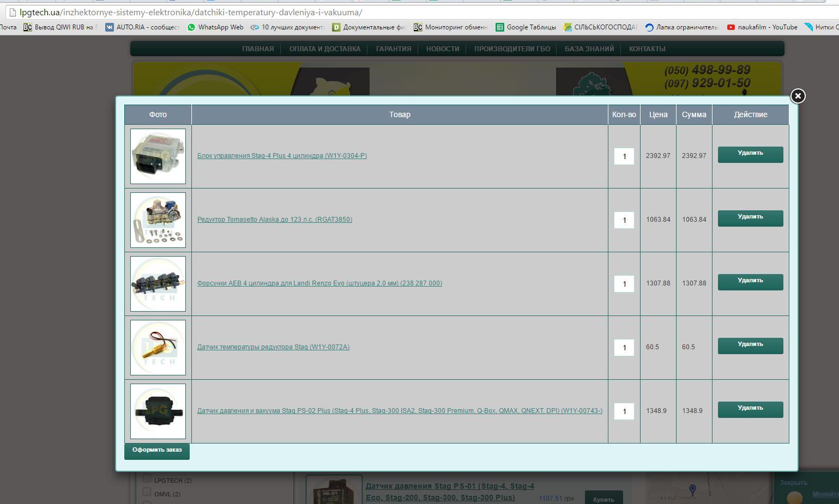The height and width of the screenshot is (504, 839).
Task: Click the temperature sensor product photo
Action: (x=158, y=348)
